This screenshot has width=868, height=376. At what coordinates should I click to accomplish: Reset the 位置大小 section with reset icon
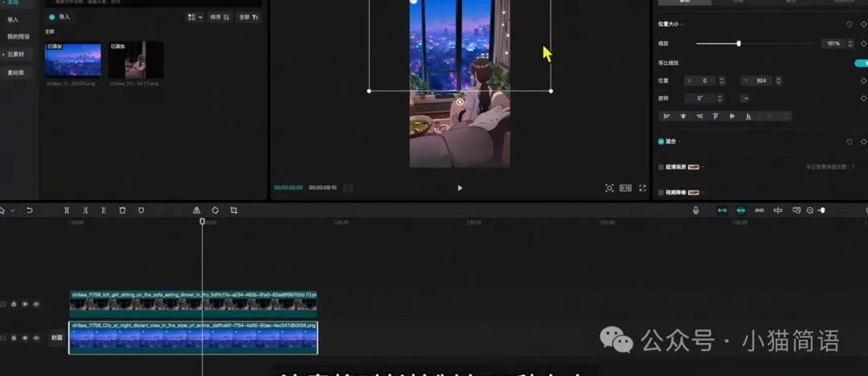pos(850,24)
